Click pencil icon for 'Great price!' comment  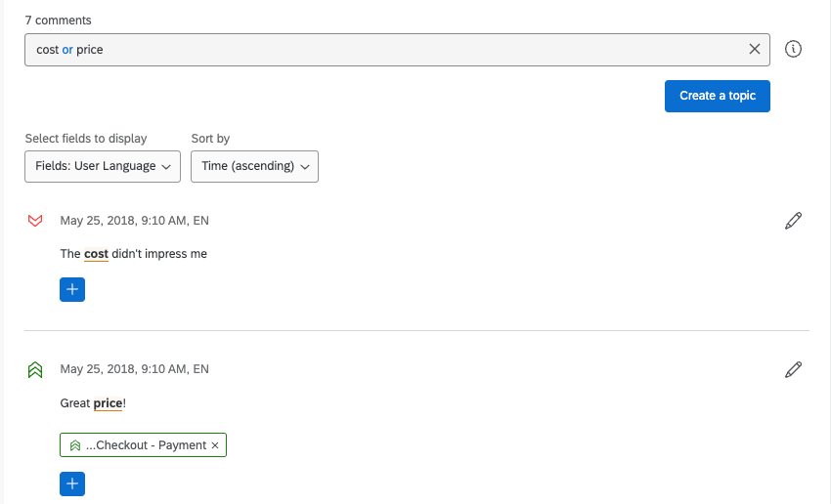(x=793, y=369)
